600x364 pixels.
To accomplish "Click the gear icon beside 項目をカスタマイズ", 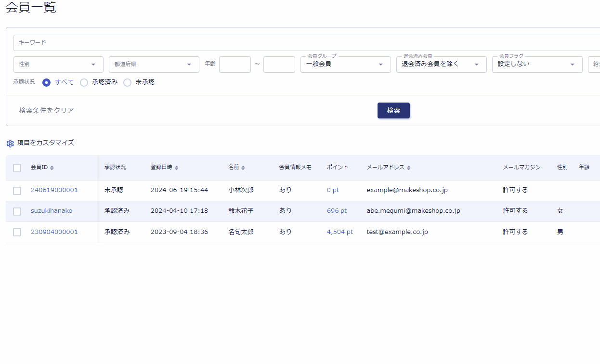I will coord(10,143).
